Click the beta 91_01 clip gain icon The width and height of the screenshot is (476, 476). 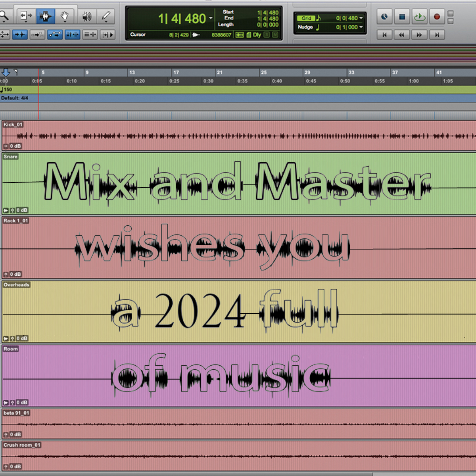point(6,435)
